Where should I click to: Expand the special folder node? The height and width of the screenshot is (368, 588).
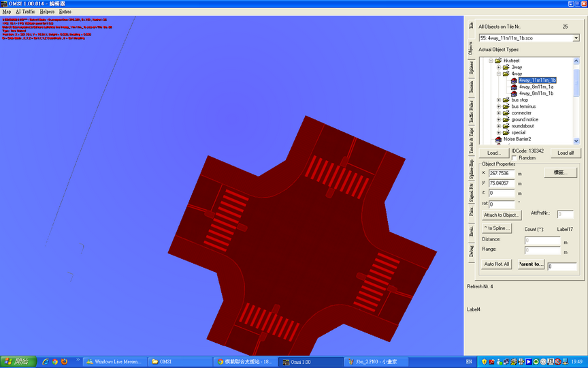pos(498,133)
